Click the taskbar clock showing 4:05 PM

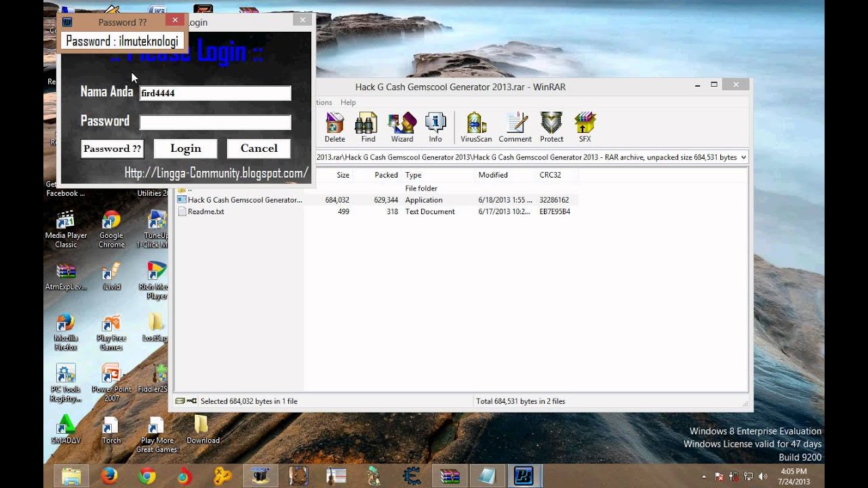(793, 476)
